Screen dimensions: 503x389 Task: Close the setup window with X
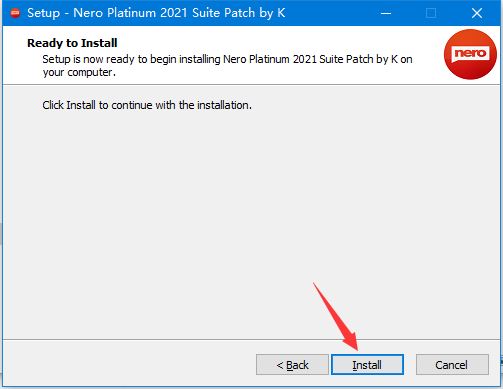[477, 13]
